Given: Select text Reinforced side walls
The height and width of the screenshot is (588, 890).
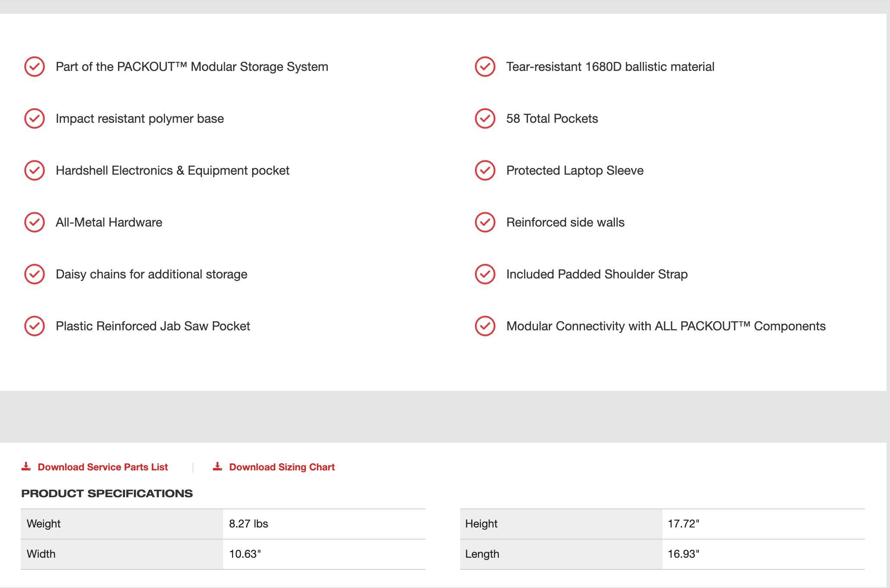Looking at the screenshot, I should click(x=565, y=222).
